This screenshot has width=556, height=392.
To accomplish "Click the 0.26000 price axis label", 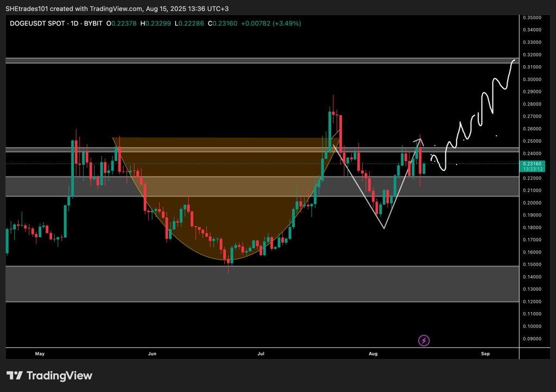I will (x=532, y=129).
